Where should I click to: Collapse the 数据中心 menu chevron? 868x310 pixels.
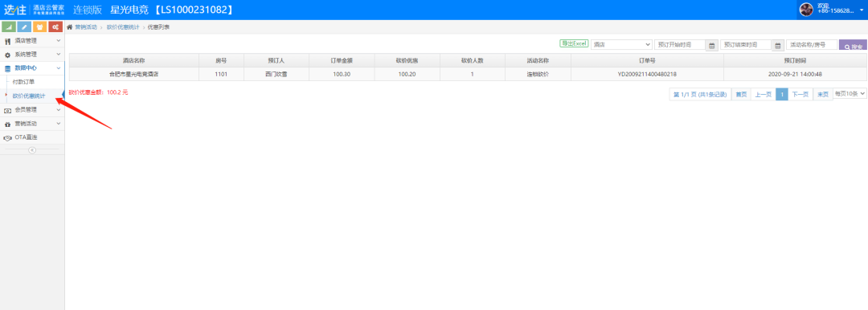[58, 68]
